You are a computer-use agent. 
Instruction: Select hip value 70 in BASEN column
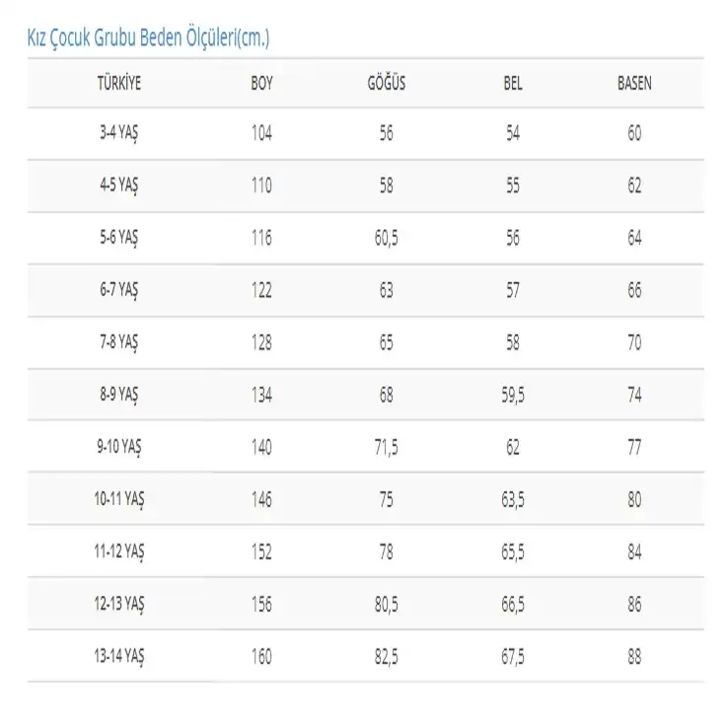pyautogui.click(x=634, y=342)
